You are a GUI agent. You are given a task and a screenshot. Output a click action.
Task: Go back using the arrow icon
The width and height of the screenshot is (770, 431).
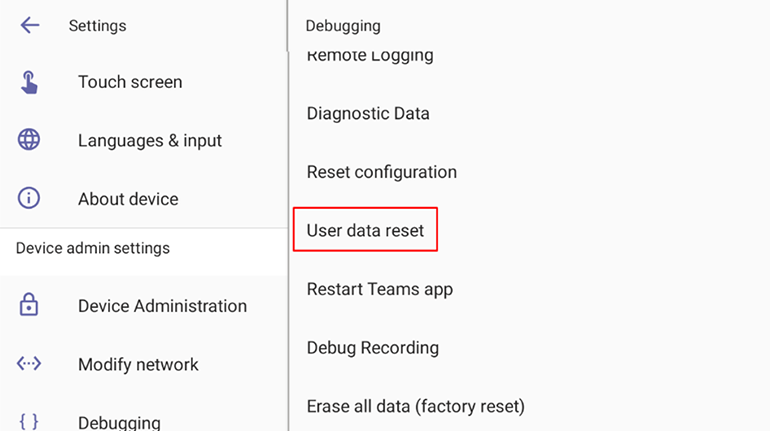coord(29,25)
